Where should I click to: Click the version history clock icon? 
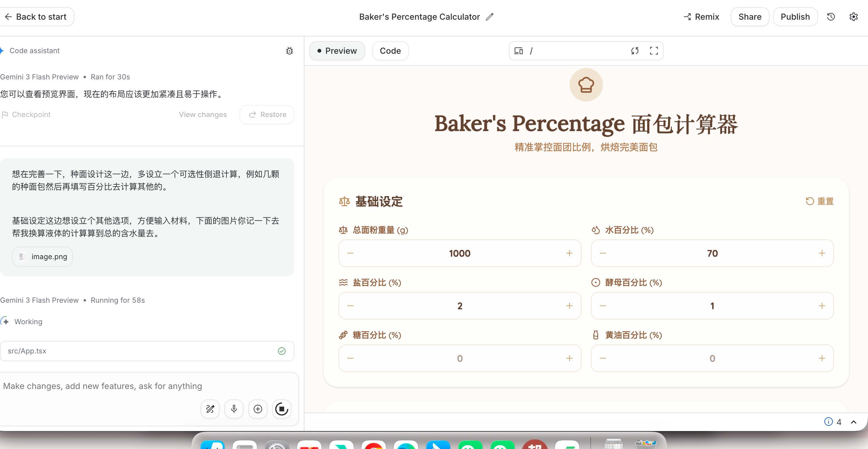[831, 17]
